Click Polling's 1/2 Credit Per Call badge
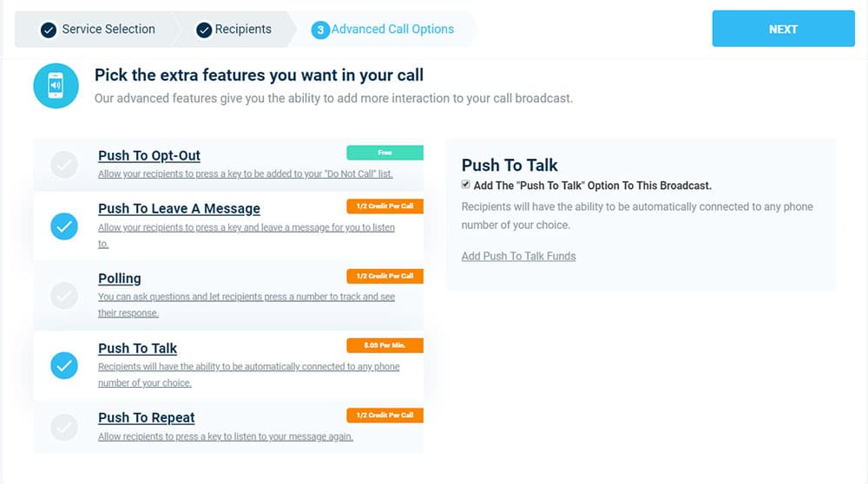The height and width of the screenshot is (484, 868). (x=385, y=276)
